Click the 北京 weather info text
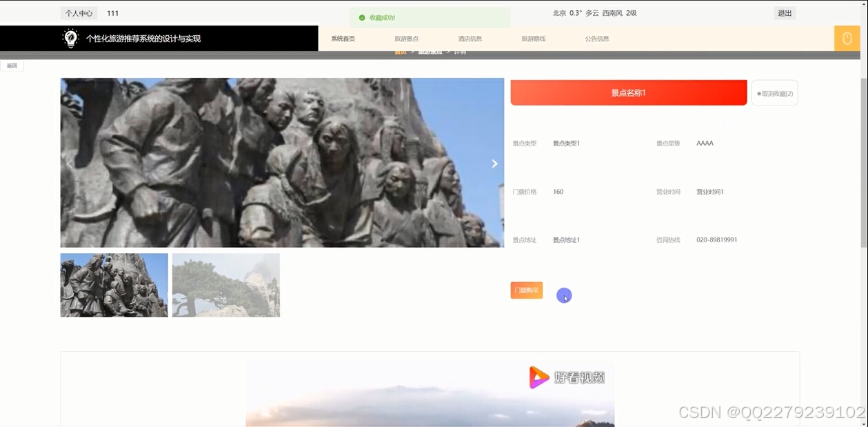The image size is (868, 427). [594, 13]
